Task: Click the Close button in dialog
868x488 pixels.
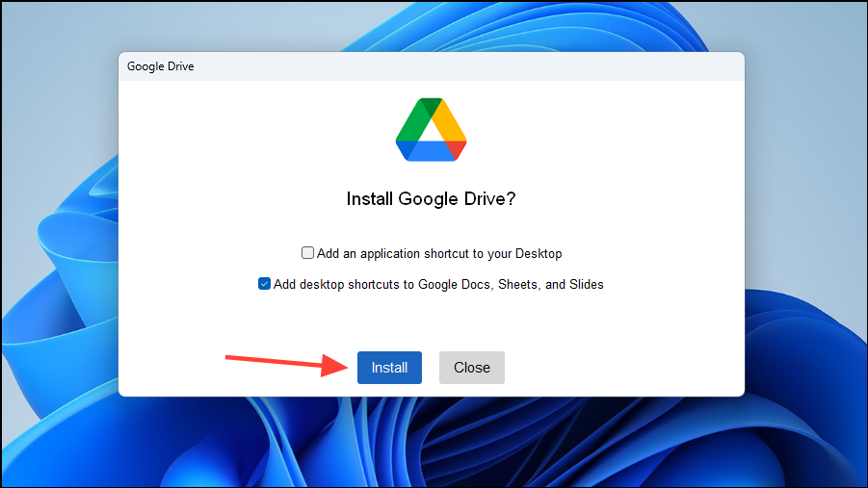Action: pos(472,368)
